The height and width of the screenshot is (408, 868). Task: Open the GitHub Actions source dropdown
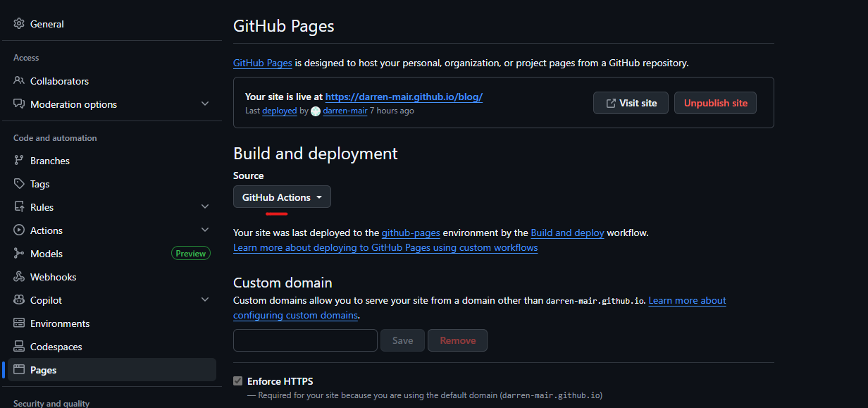282,197
